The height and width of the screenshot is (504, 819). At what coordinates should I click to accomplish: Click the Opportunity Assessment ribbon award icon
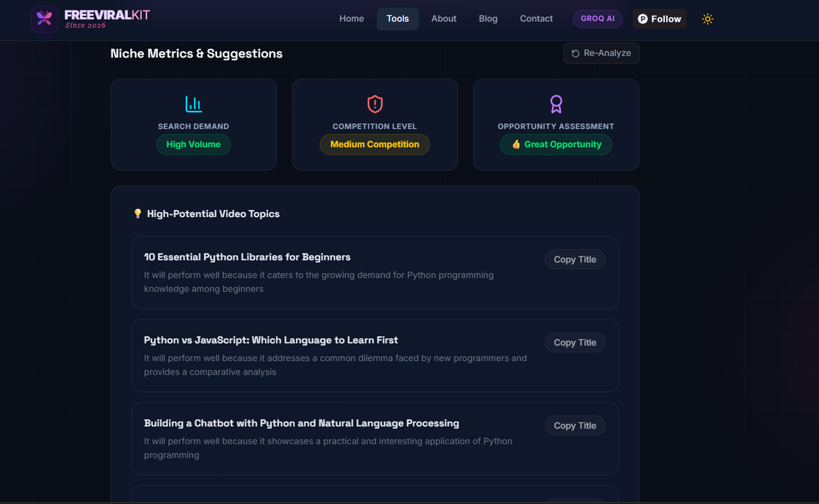pos(556,104)
